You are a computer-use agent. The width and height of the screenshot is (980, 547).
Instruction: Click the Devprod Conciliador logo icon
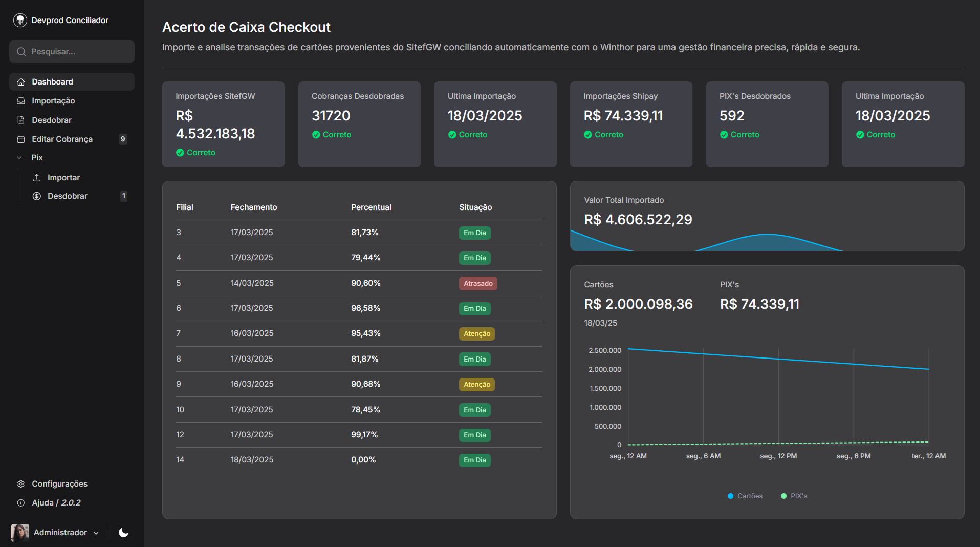(x=20, y=20)
